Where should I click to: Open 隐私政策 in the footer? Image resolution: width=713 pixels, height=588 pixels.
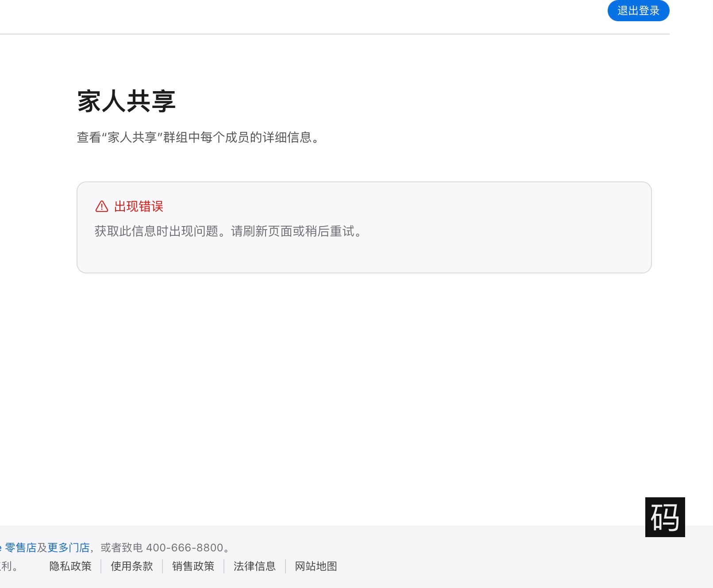[70, 566]
